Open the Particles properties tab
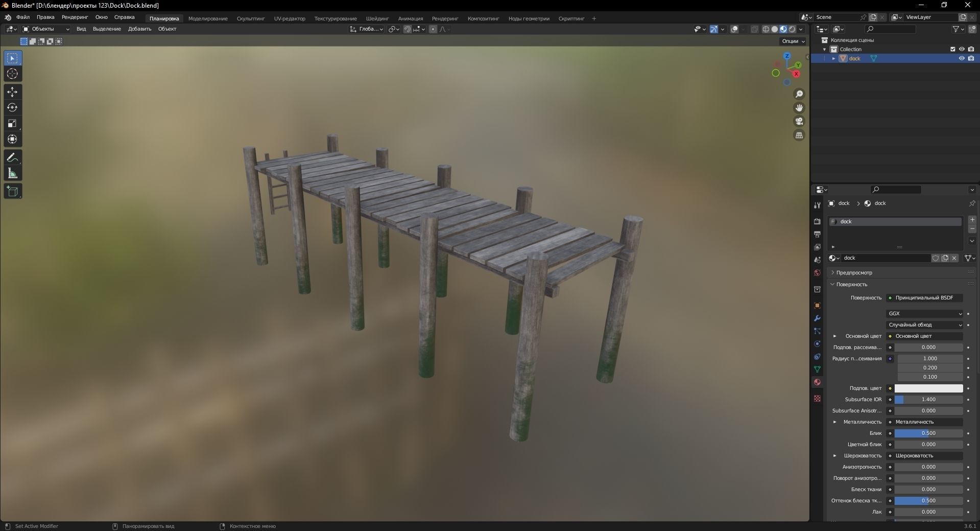Viewport: 980px width, 531px height. 817,331
